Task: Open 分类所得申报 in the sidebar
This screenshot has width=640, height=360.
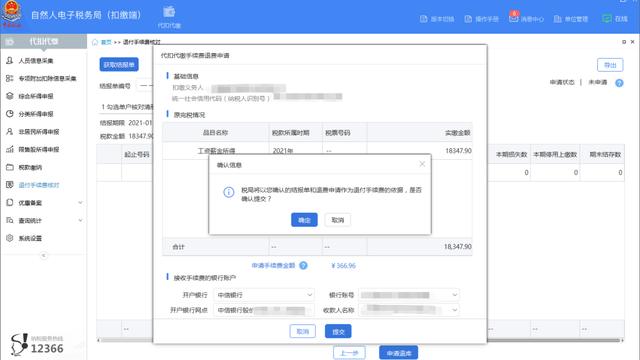Action: click(36, 114)
